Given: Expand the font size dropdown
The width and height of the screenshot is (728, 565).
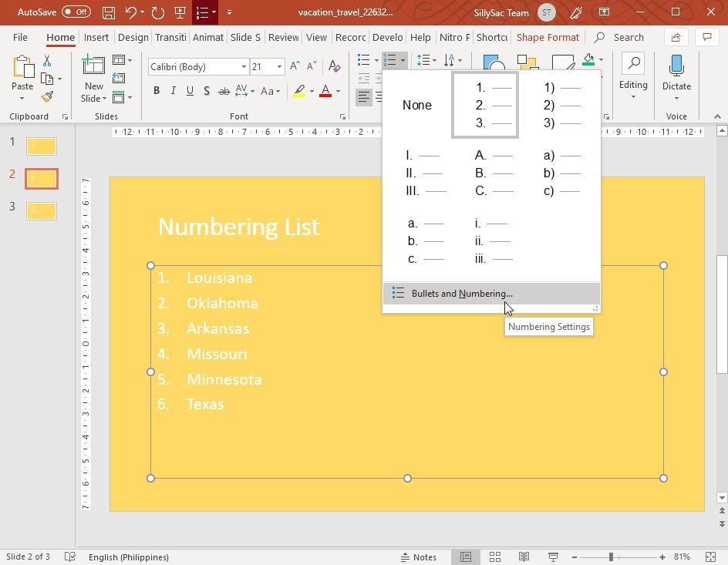Looking at the screenshot, I should coord(279,67).
